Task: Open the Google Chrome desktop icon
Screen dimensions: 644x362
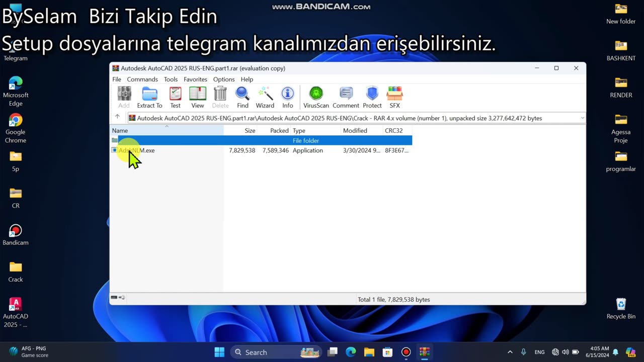Action: pyautogui.click(x=16, y=128)
